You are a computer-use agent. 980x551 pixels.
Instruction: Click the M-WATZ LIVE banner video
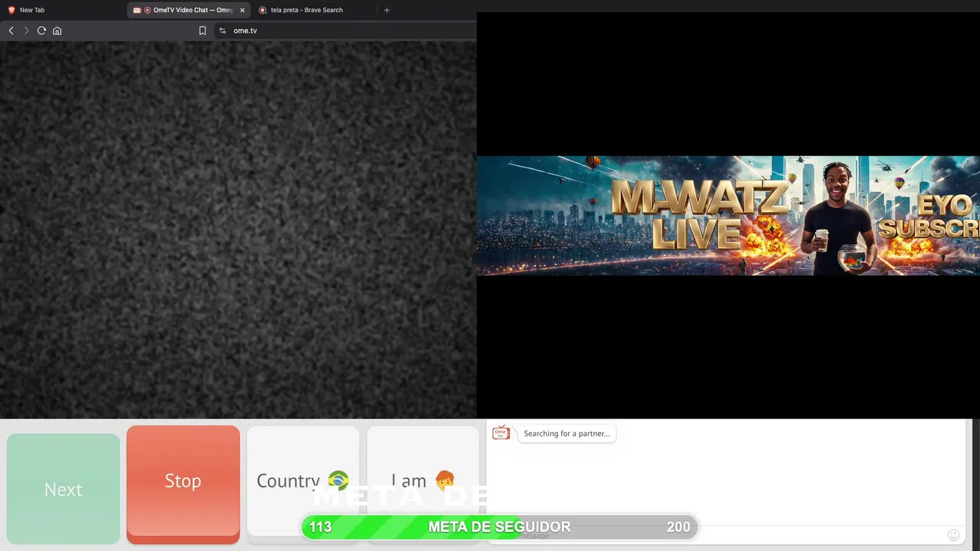point(728,215)
